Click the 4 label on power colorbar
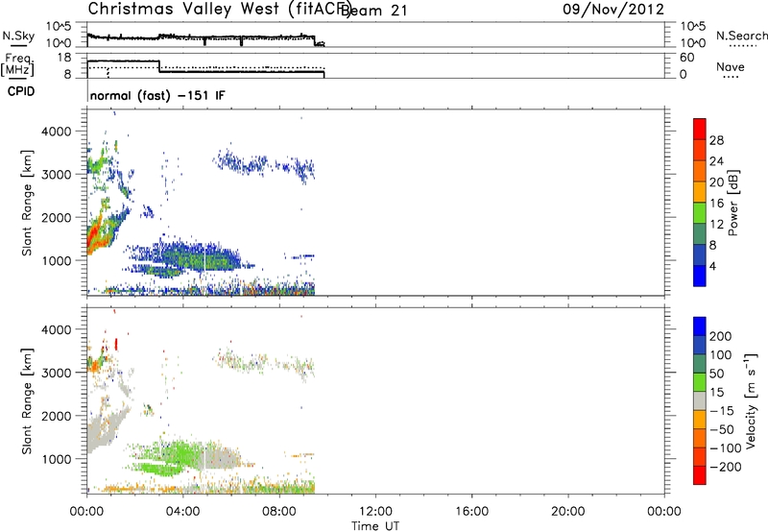This screenshot has height=532, width=768. [x=713, y=266]
